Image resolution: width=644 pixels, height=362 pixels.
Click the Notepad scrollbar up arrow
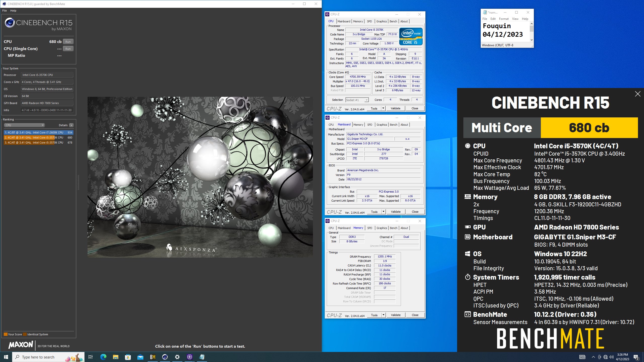pyautogui.click(x=531, y=24)
